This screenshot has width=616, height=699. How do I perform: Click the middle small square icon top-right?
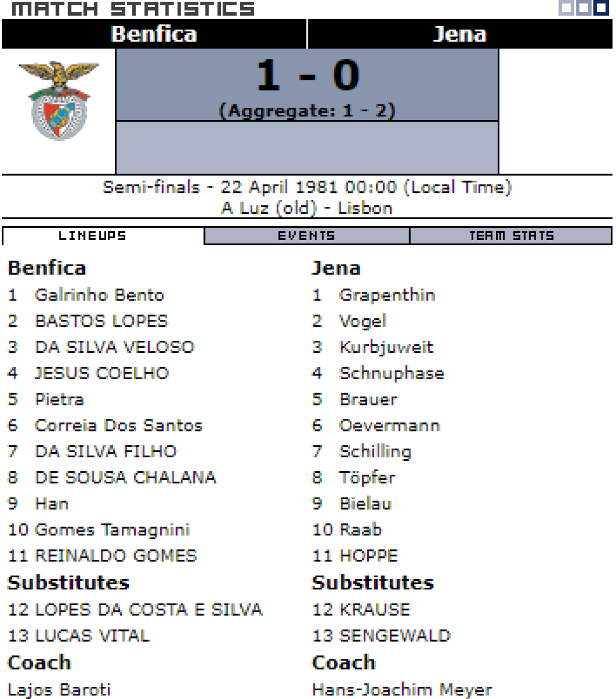pos(584,8)
